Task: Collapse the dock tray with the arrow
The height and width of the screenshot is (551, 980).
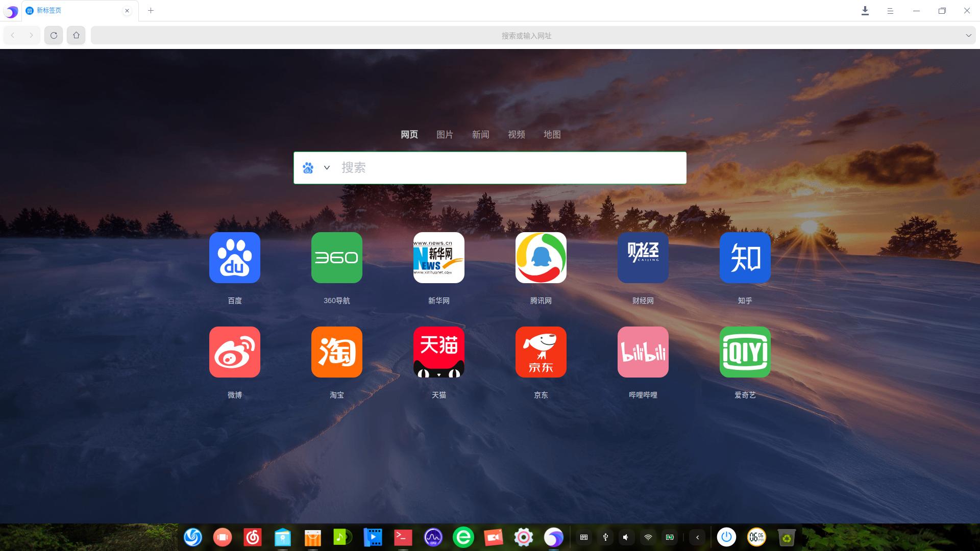Action: click(697, 537)
